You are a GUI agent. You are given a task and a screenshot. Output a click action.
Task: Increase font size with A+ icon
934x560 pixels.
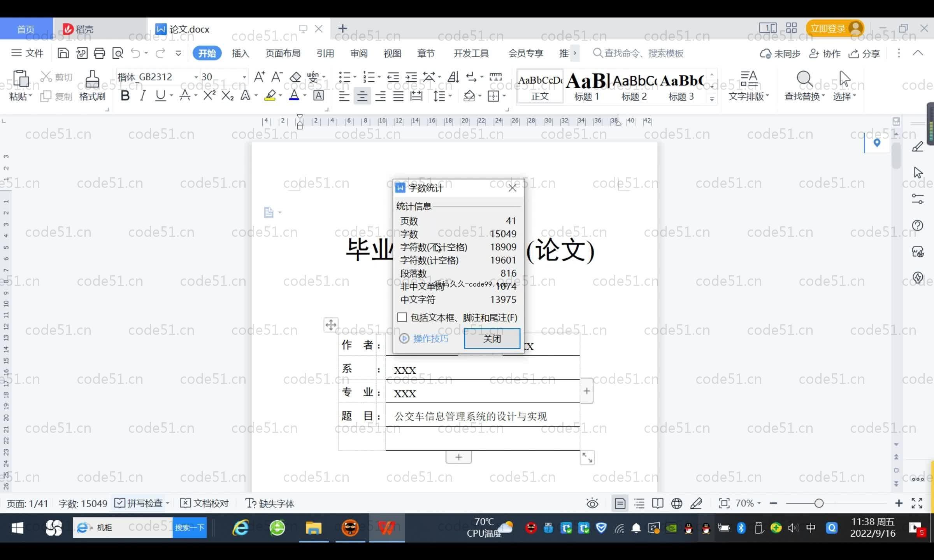(259, 77)
